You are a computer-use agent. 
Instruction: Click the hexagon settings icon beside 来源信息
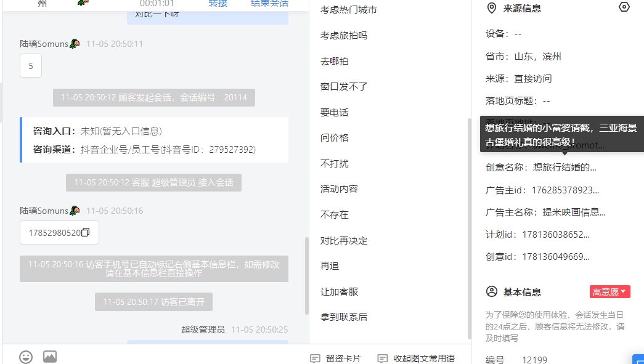pos(624,7)
